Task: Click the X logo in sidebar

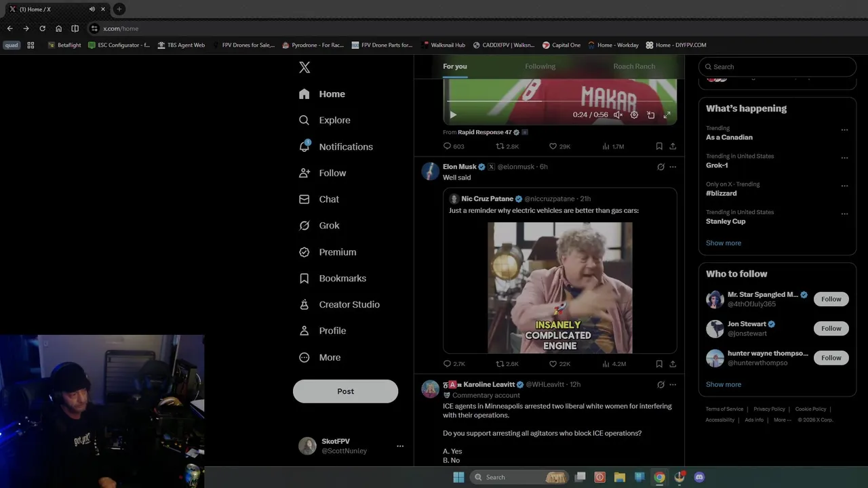Action: click(304, 67)
